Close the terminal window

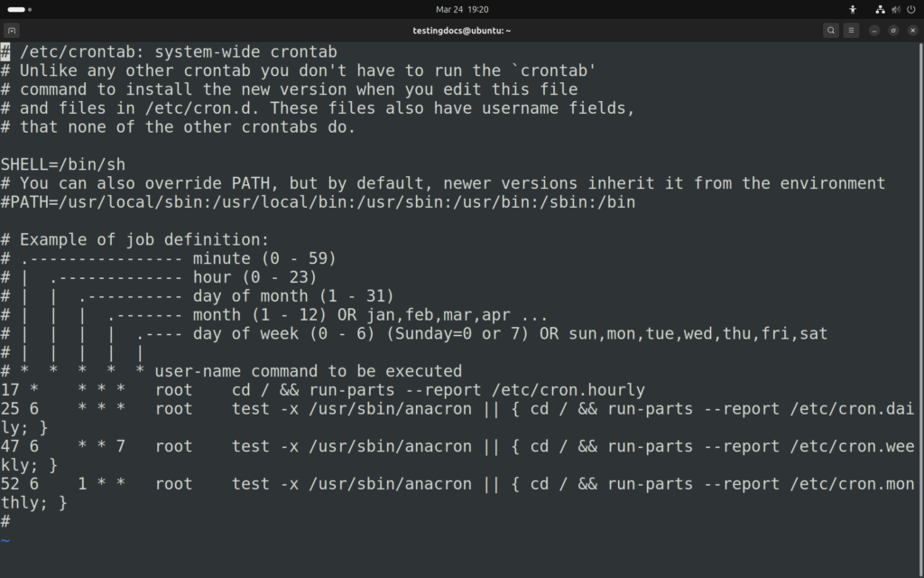click(x=910, y=31)
